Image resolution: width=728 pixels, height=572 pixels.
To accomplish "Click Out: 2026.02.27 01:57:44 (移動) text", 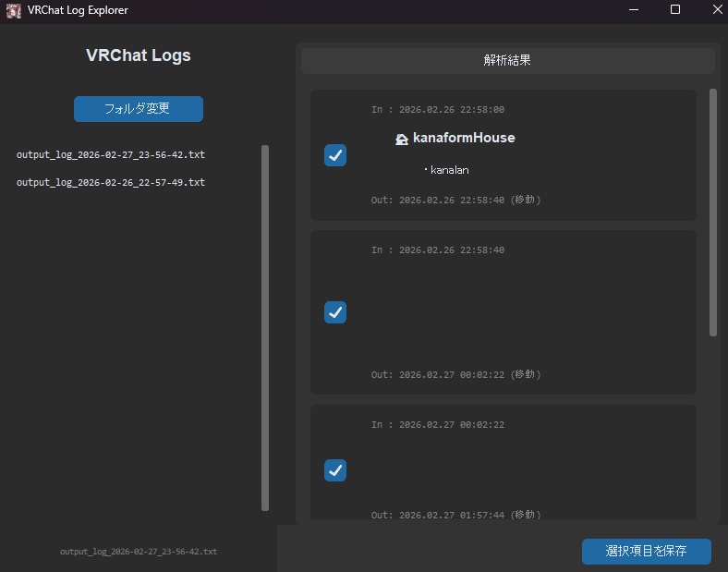I will pos(456,515).
